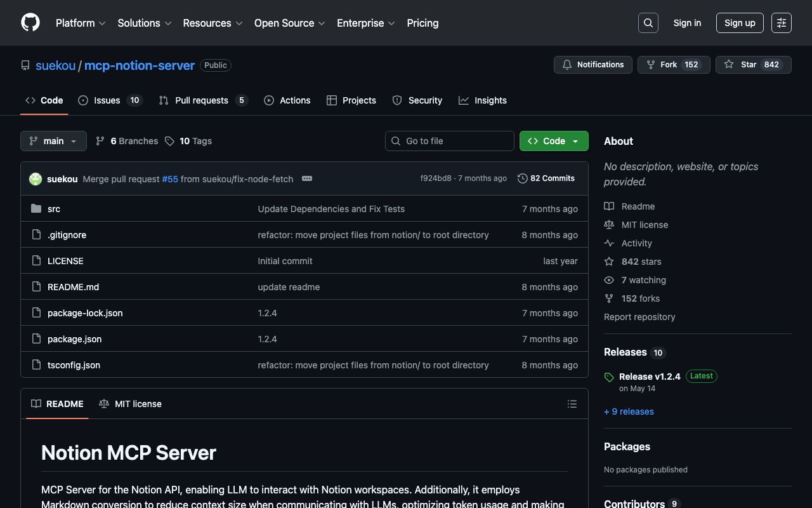
Task: Expand commit message ellipsis icon
Action: (307, 179)
